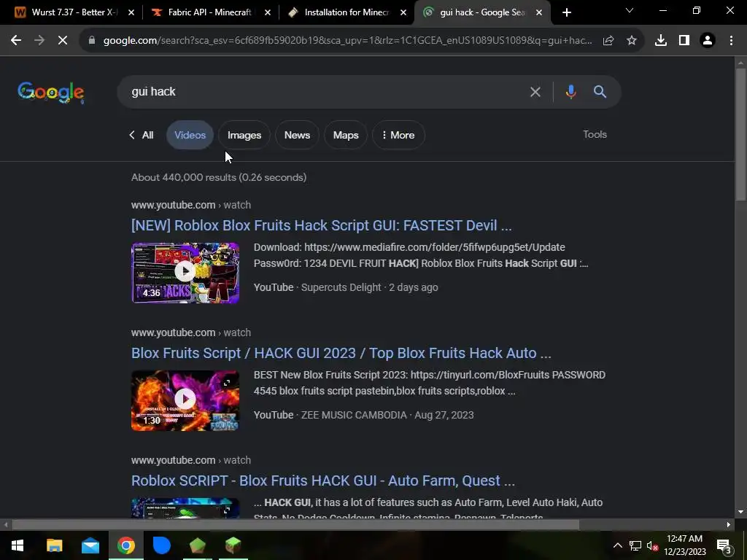This screenshot has width=747, height=560.
Task: Start voice search with microphone
Action: [x=570, y=91]
